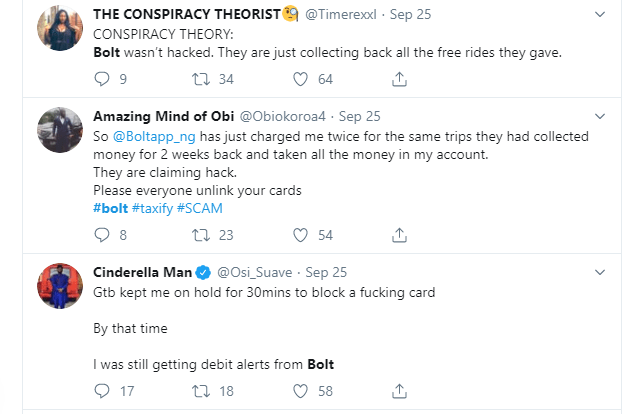
Task: Expand options menu on Obi's tweet
Action: click(x=599, y=116)
